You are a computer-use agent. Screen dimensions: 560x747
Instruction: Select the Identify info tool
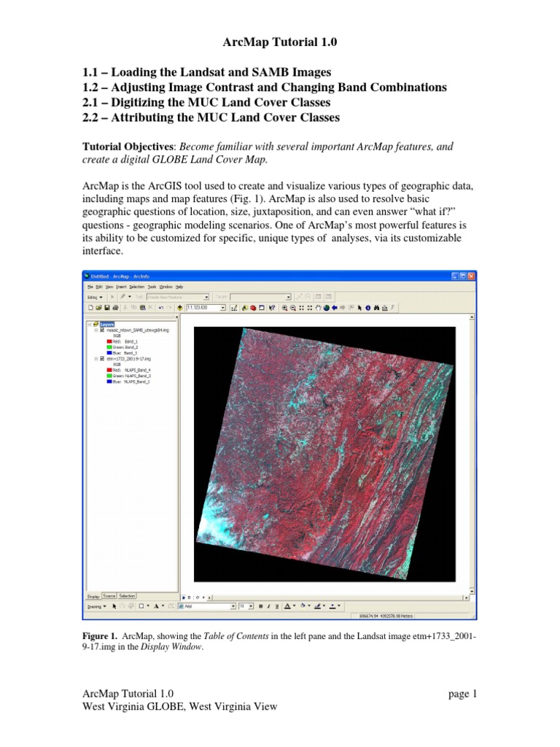click(367, 308)
